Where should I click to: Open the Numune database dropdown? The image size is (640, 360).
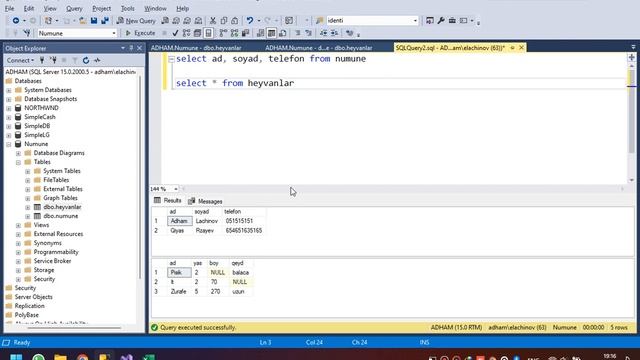click(x=114, y=33)
